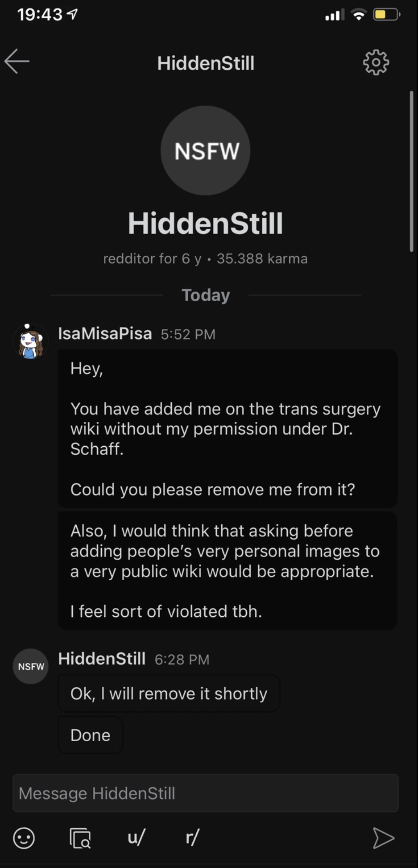Image resolution: width=418 pixels, height=868 pixels.
Task: Tap the large NSFW profile avatar
Action: (x=206, y=150)
